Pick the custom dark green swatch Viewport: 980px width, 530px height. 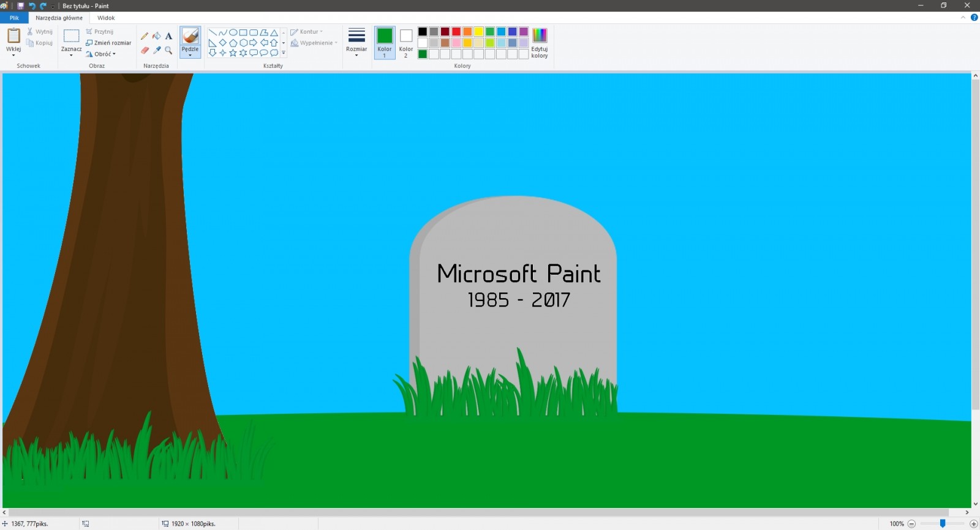point(423,54)
